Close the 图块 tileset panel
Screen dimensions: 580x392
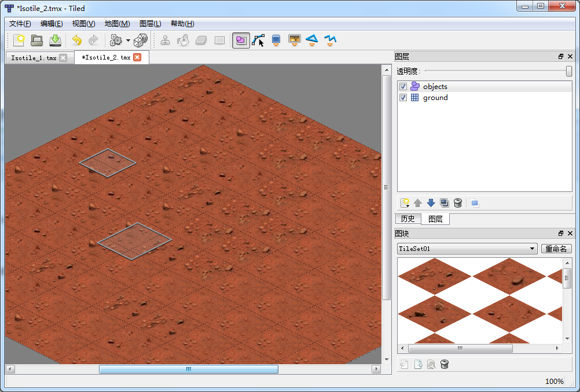tap(570, 234)
